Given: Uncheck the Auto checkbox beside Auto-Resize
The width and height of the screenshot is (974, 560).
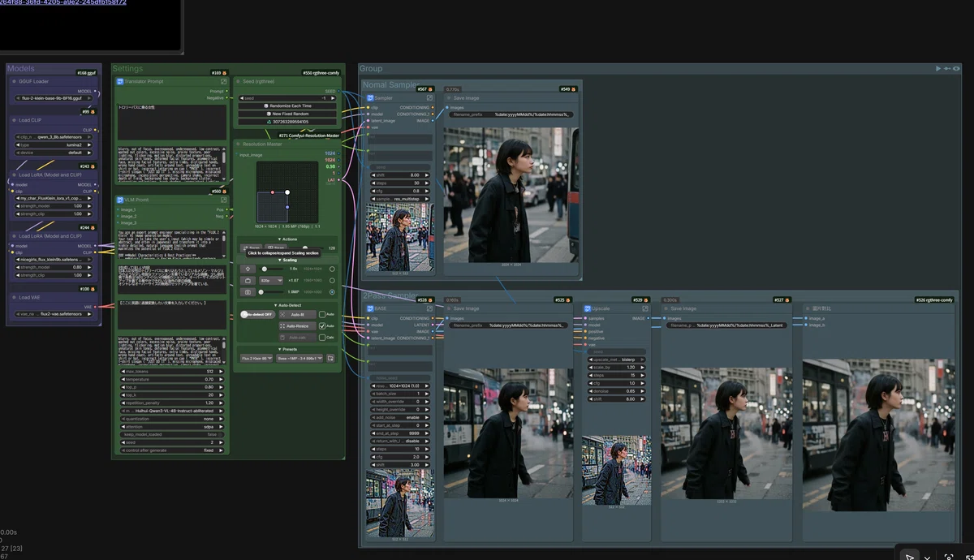Looking at the screenshot, I should pos(322,325).
